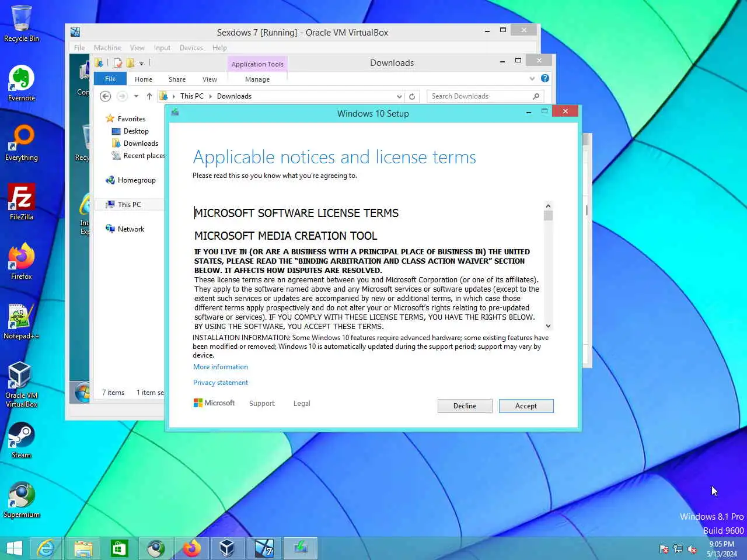Go up one folder level in Explorer
This screenshot has width=747, height=560.
[x=149, y=96]
